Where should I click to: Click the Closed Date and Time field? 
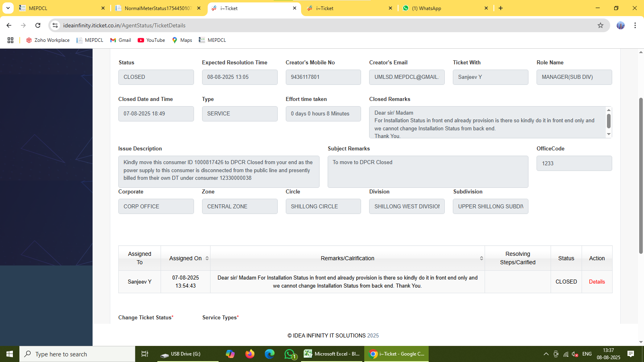pyautogui.click(x=156, y=114)
